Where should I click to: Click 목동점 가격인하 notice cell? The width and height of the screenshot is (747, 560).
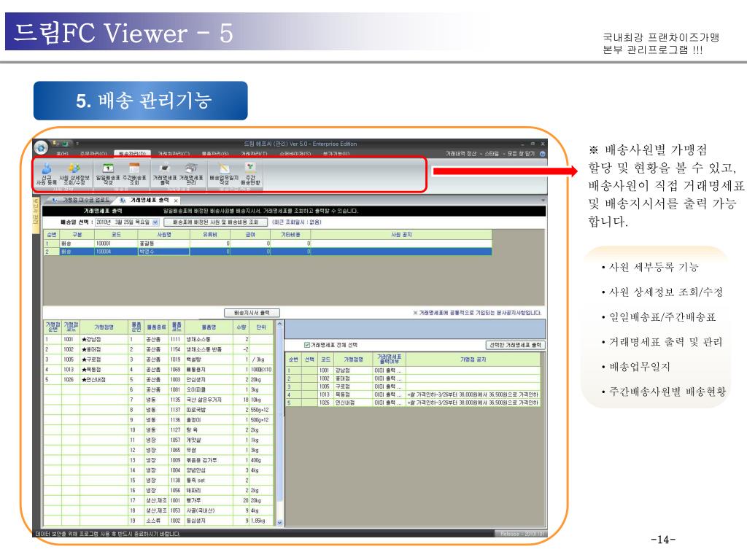pos(473,394)
